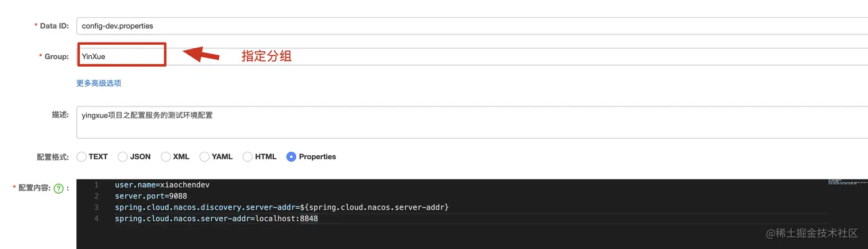Switch config format to YAML

click(204, 156)
